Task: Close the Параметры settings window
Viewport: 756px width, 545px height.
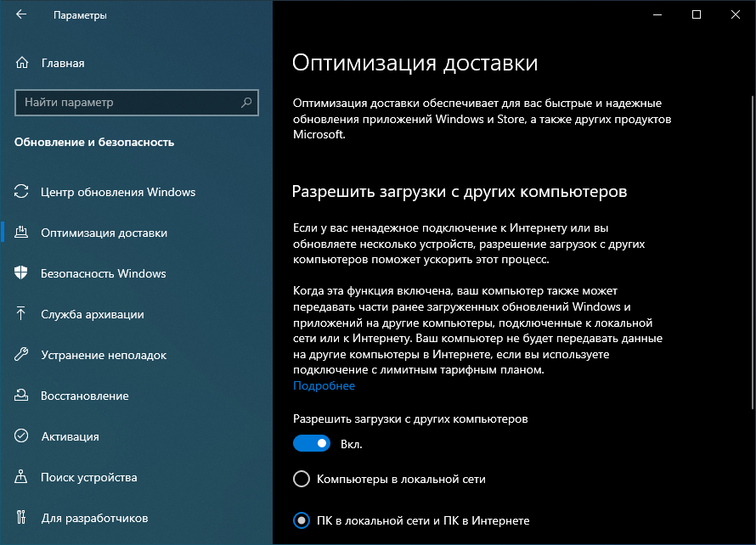Action: pyautogui.click(x=736, y=14)
